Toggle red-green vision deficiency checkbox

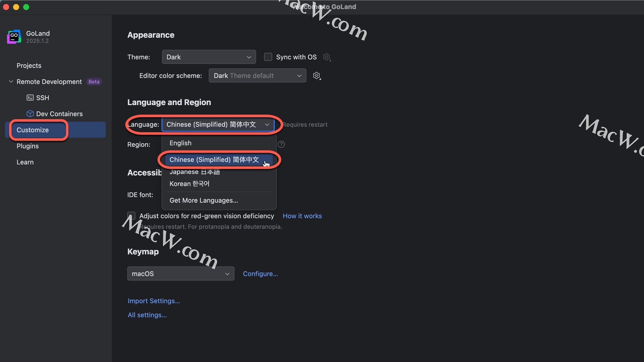(131, 216)
